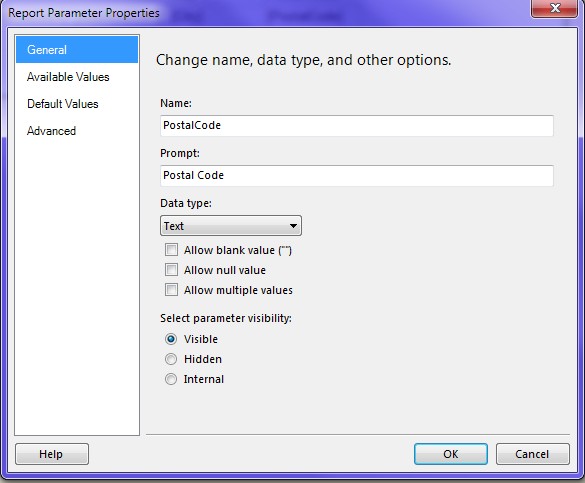Close the Report Parameter Properties dialog
Screen dimensions: 585x483
click(x=555, y=8)
